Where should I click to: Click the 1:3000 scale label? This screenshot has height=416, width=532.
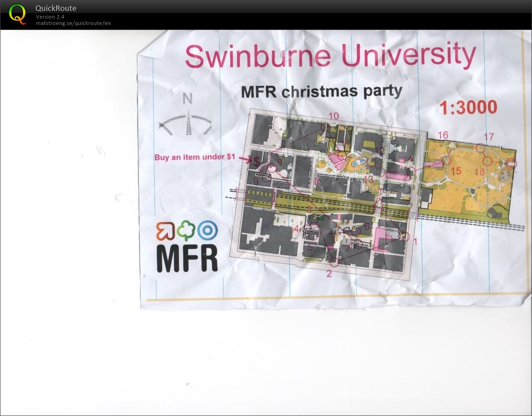coord(468,108)
